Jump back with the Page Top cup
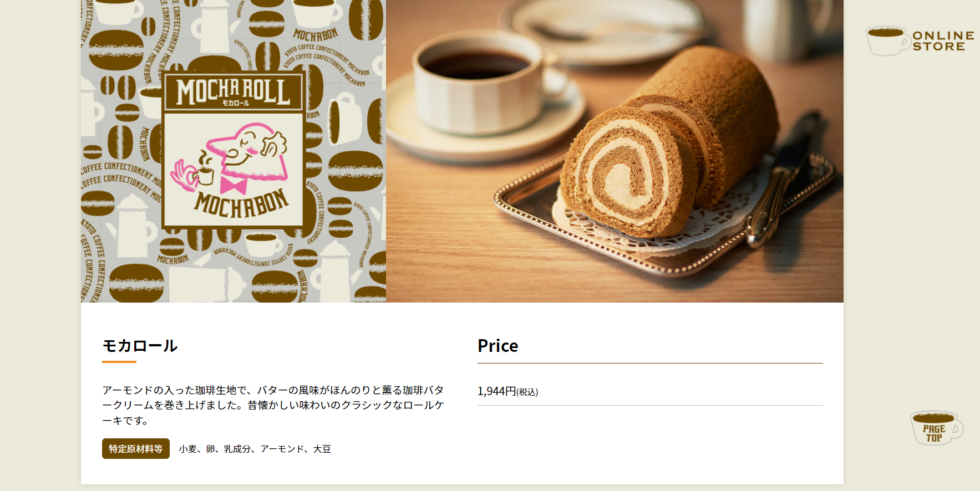Screen dimensions: 980x491 [937, 428]
